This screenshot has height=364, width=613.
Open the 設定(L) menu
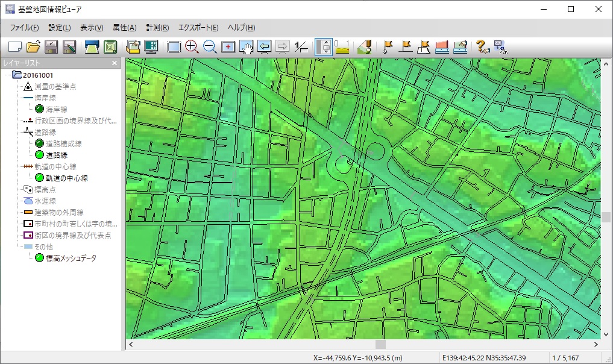[x=60, y=27]
